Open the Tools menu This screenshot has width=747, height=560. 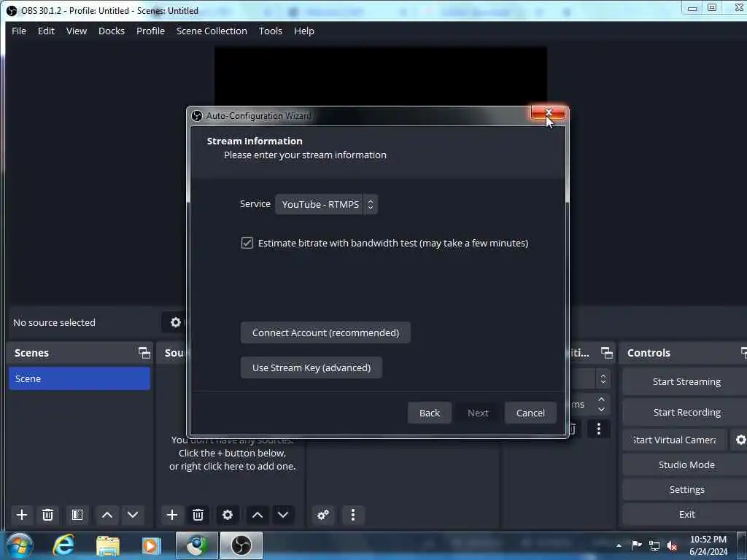click(270, 31)
